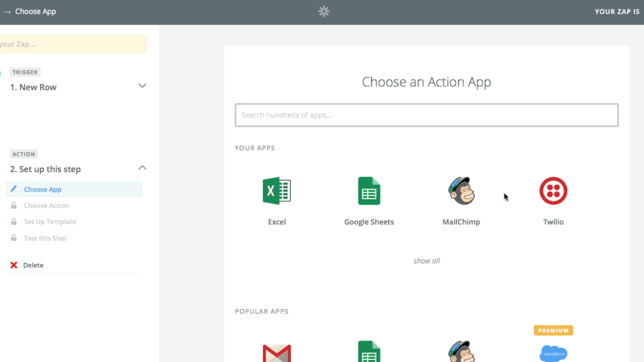Open the Choose App breadcrumb at top left
This screenshot has width=644, height=362.
tap(35, 11)
